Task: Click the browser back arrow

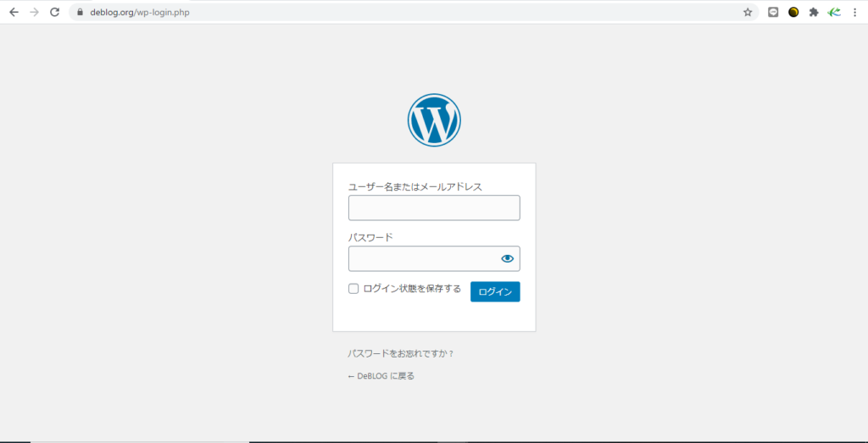Action: (14, 12)
